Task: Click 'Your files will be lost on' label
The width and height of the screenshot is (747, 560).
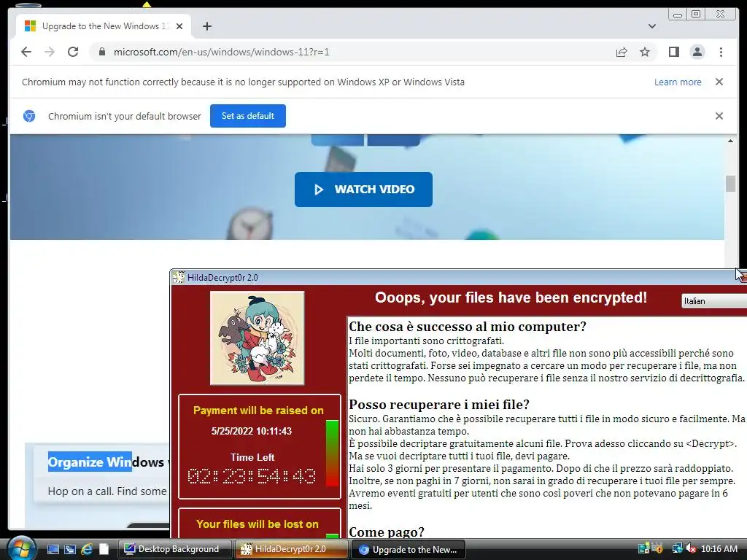Action: pyautogui.click(x=258, y=524)
